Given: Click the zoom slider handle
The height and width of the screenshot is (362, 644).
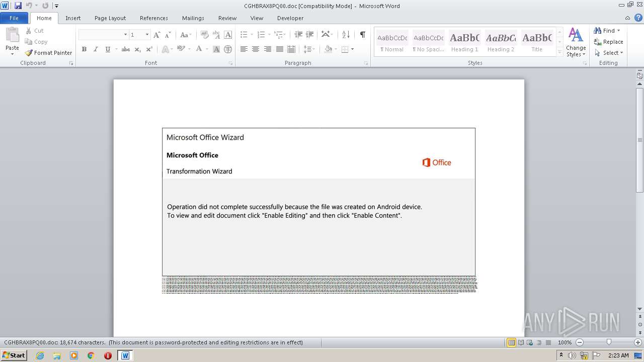Looking at the screenshot, I should [x=609, y=342].
